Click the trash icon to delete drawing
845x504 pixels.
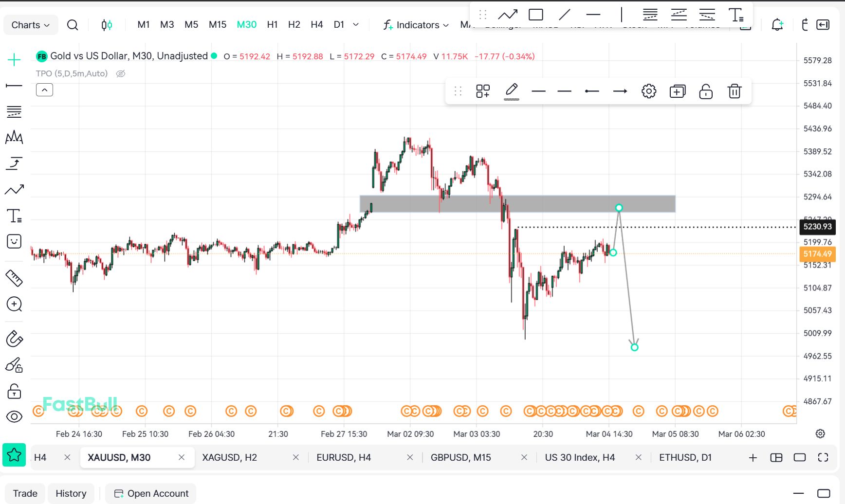click(734, 91)
